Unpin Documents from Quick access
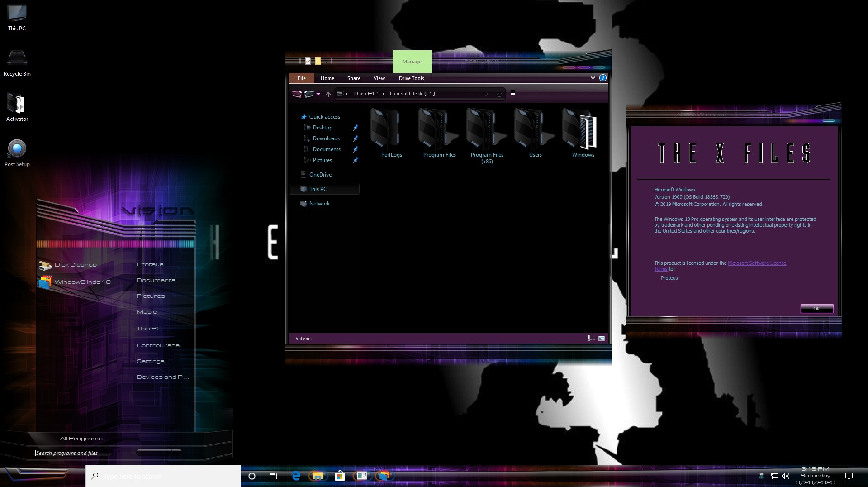This screenshot has width=868, height=487. coord(356,149)
